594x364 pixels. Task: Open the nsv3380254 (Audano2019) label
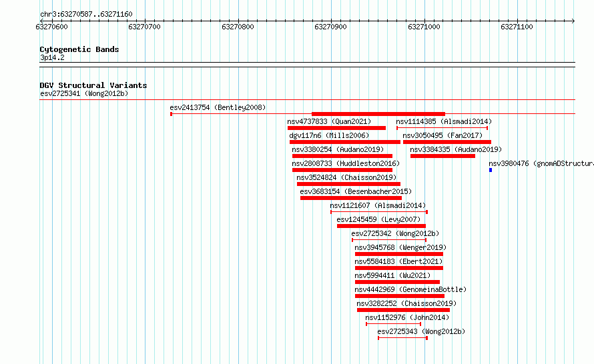tap(338, 149)
